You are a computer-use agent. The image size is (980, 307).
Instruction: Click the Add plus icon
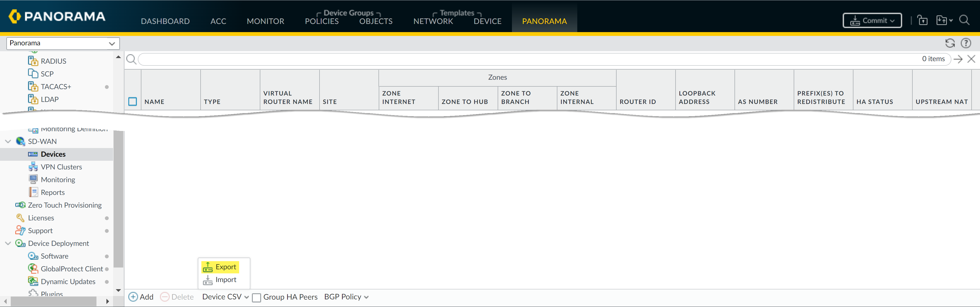point(133,297)
